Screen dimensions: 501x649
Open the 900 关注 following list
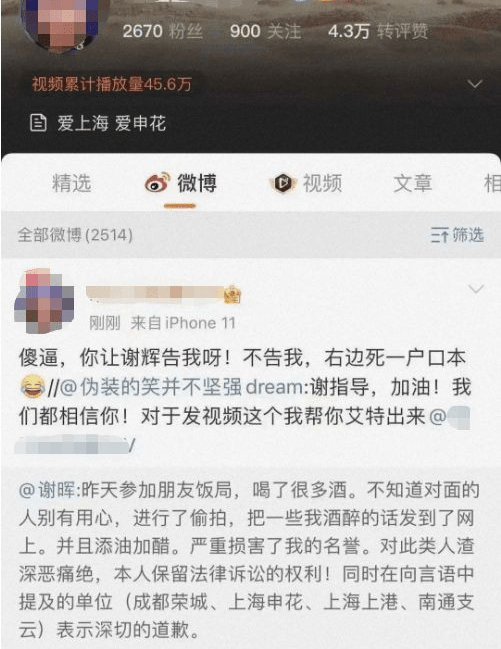265,31
